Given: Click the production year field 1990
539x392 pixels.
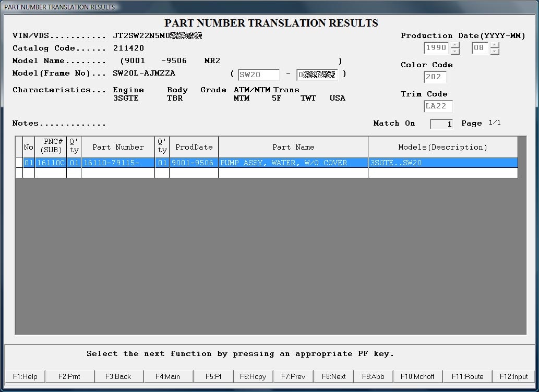Looking at the screenshot, I should click(x=437, y=48).
